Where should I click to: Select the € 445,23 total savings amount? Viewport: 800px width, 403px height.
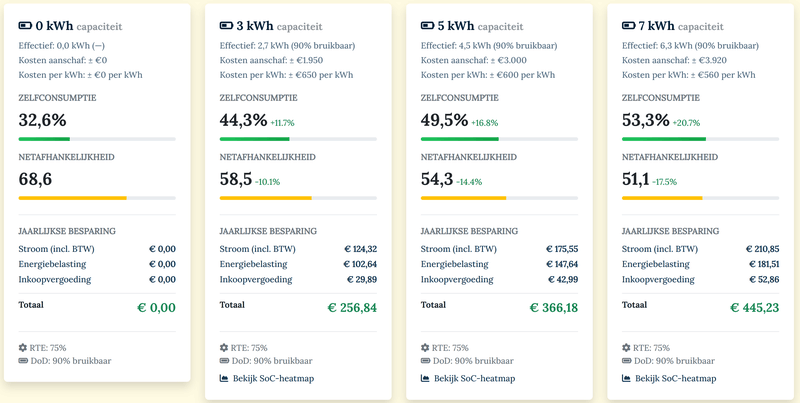(754, 308)
